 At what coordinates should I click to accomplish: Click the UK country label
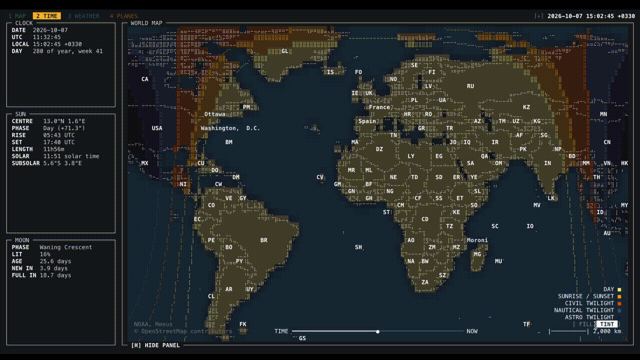[369, 93]
